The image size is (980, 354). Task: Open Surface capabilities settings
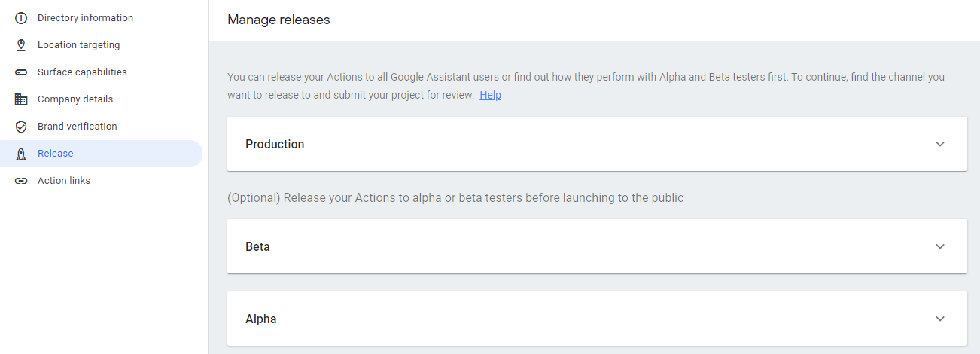(82, 72)
